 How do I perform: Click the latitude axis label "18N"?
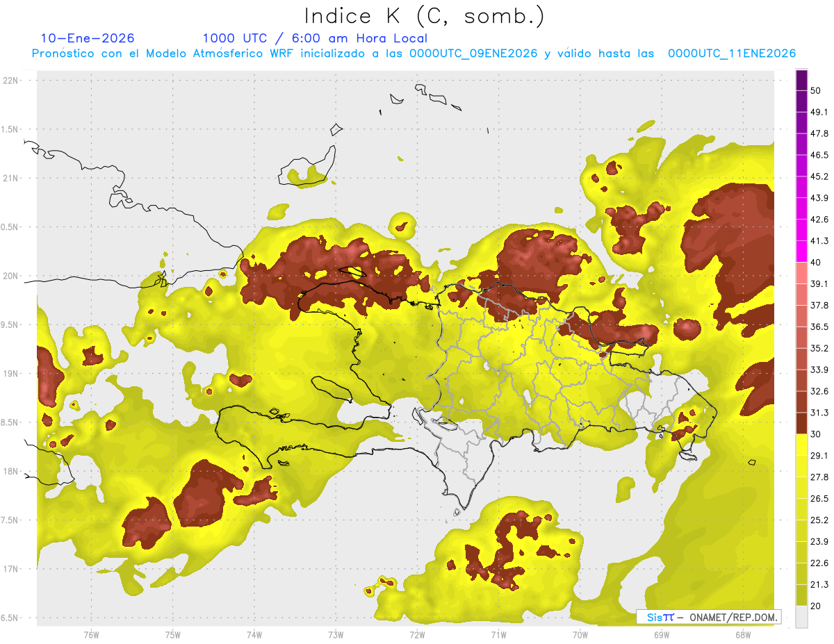(x=10, y=472)
